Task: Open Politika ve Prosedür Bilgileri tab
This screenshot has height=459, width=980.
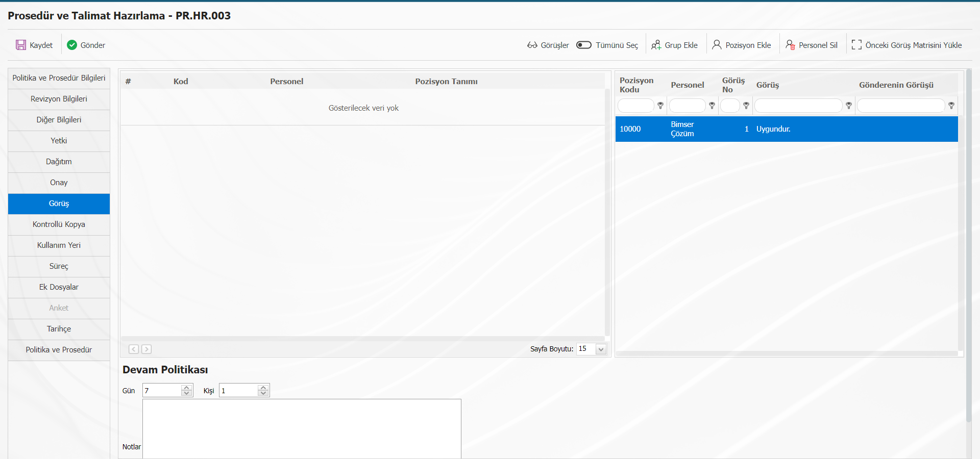Action: tap(59, 78)
